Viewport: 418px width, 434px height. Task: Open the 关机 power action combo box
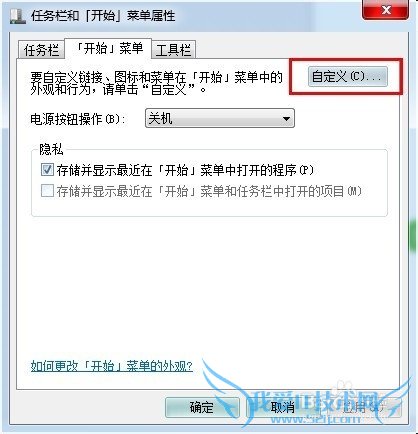[220, 118]
